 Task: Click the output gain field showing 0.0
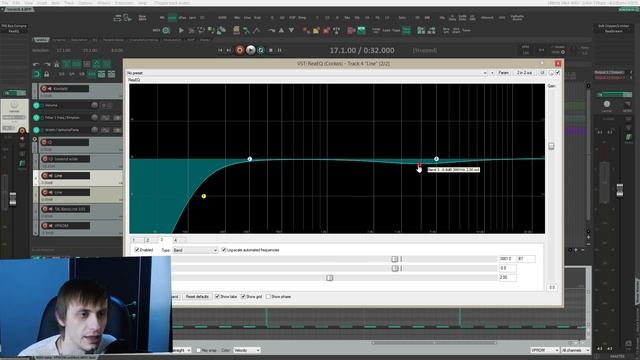click(x=552, y=287)
